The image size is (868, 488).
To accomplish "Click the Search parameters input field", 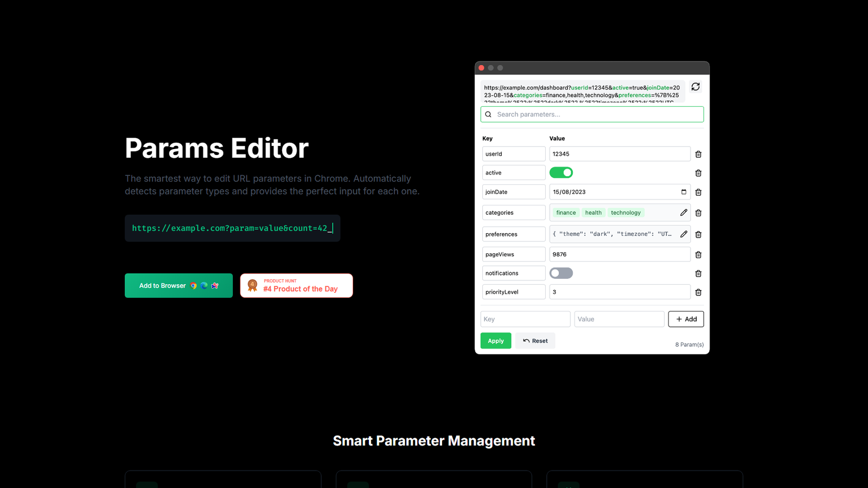I will 591,114.
